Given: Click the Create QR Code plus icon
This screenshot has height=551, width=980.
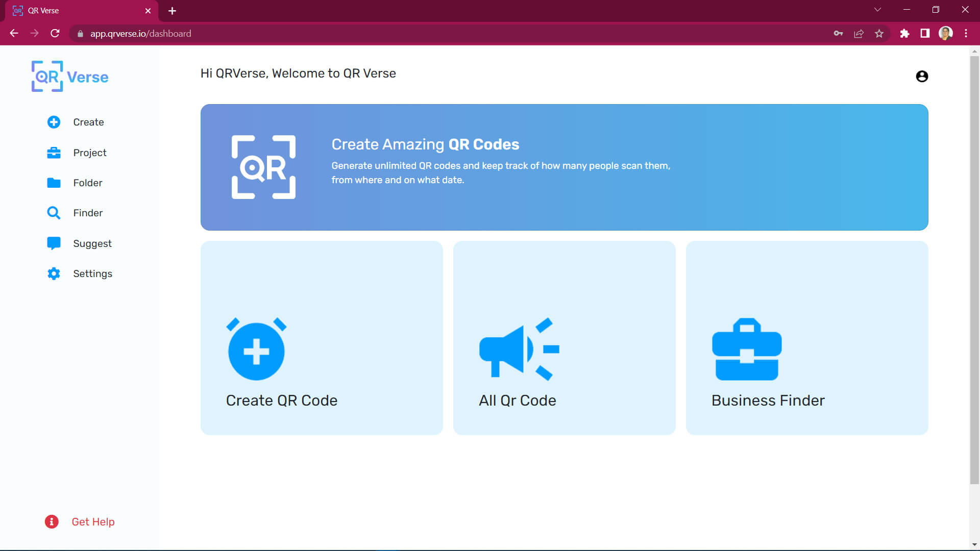Looking at the screenshot, I should click(x=256, y=349).
